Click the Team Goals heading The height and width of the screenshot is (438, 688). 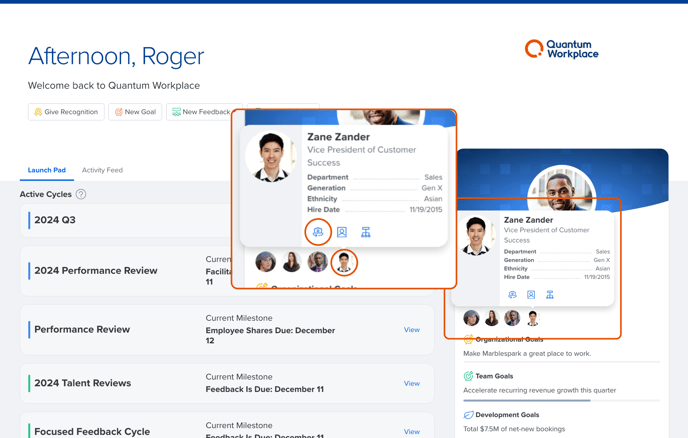click(494, 376)
